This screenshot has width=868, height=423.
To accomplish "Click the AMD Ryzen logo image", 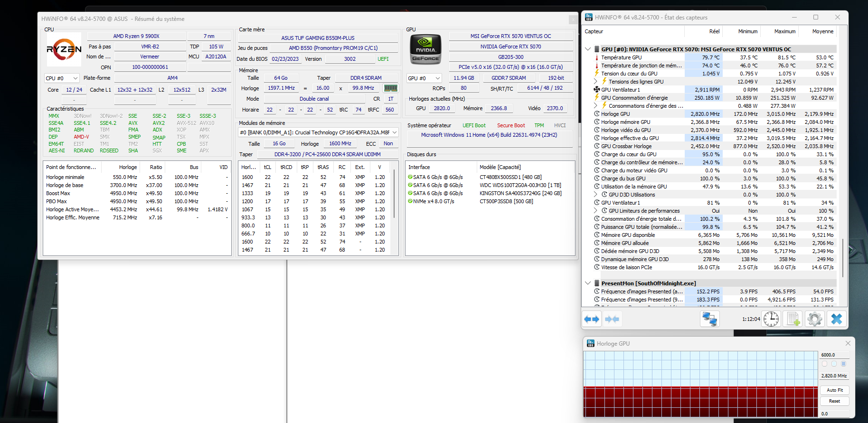I will [64, 49].
